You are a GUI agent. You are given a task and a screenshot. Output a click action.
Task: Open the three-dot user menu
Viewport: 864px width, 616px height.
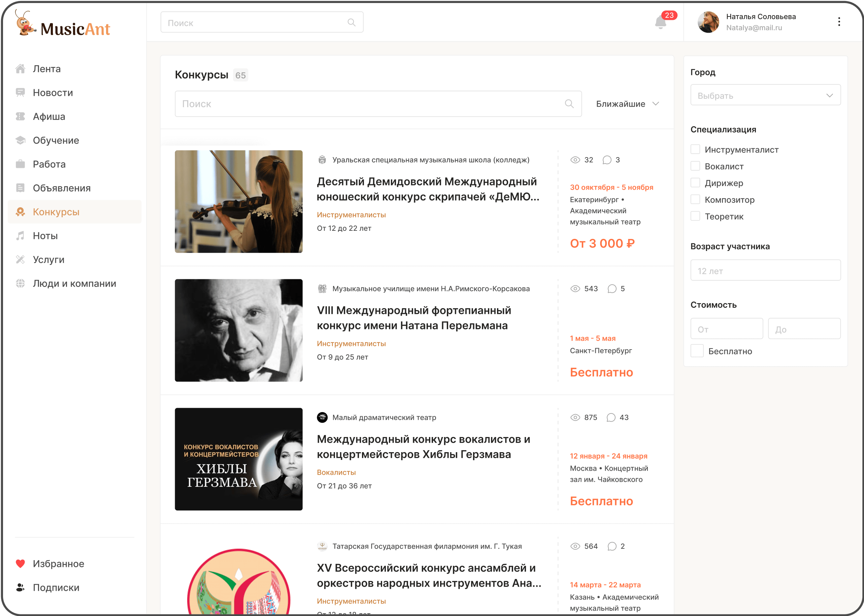(839, 22)
